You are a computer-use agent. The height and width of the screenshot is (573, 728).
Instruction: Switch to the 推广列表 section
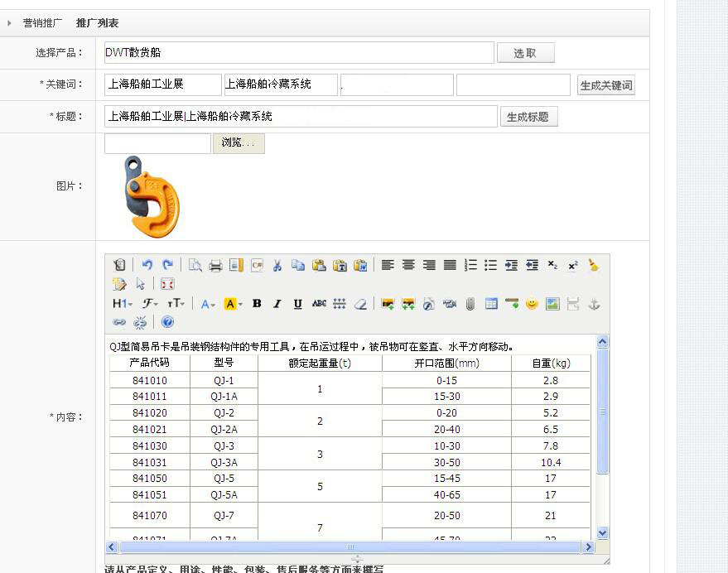click(98, 22)
